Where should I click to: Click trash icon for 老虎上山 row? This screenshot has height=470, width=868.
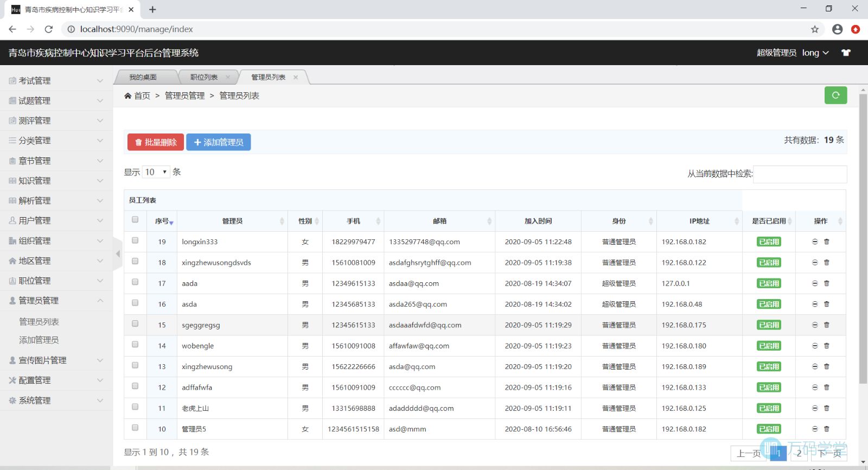(827, 408)
